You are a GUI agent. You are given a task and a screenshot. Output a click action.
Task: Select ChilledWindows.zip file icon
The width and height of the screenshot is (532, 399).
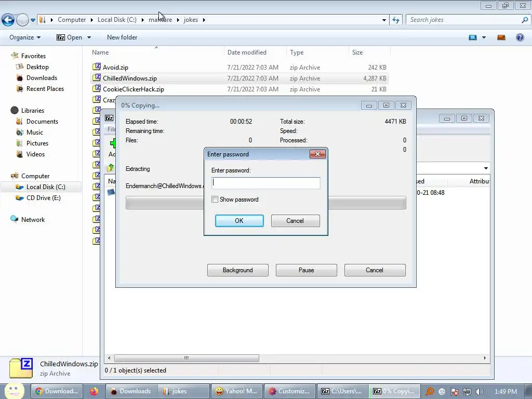click(x=97, y=78)
